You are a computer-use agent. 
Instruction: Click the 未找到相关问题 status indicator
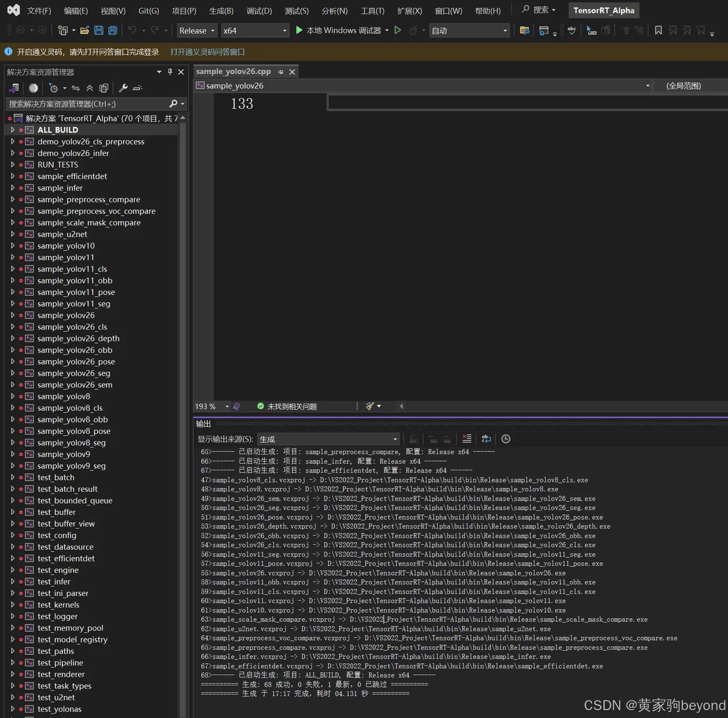[x=287, y=406]
